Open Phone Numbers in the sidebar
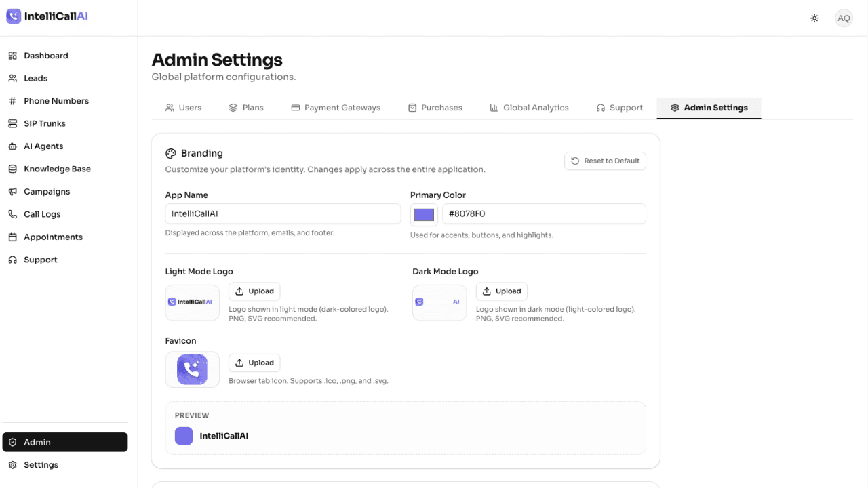This screenshot has width=868, height=488. pos(65,101)
